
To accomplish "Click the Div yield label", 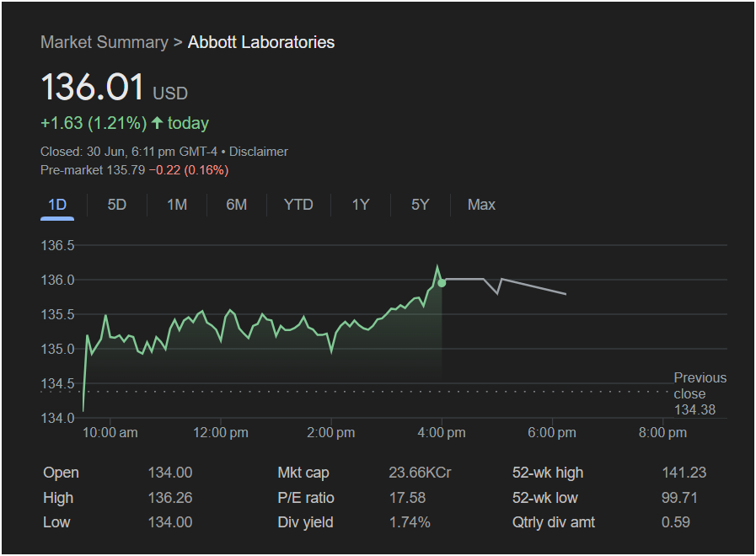I will pos(305,523).
